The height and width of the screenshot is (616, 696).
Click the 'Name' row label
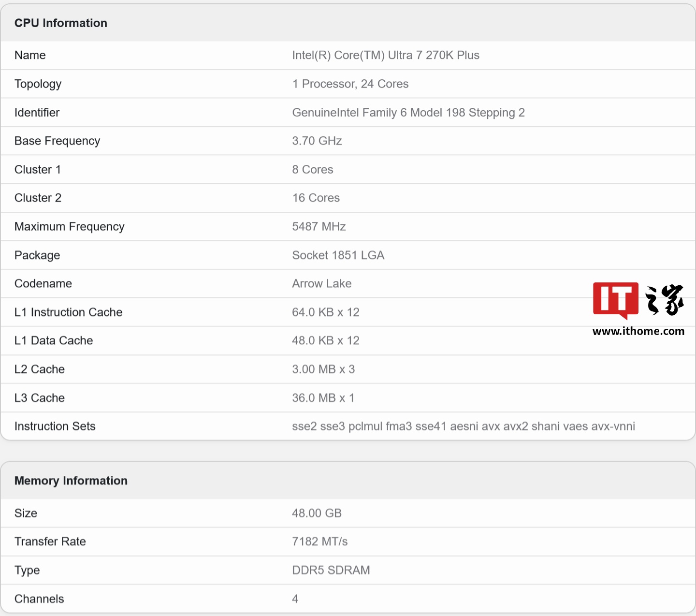click(x=30, y=55)
